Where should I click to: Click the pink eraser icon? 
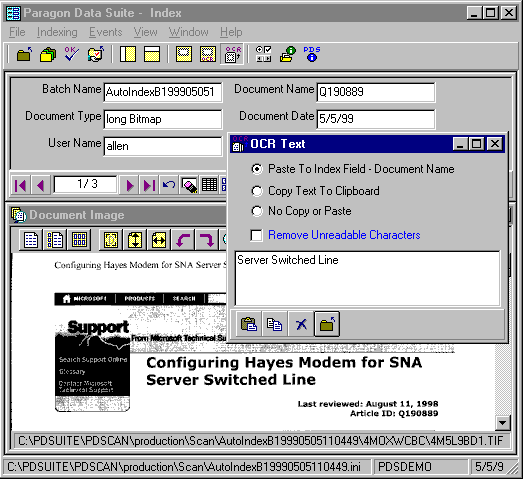(x=189, y=185)
